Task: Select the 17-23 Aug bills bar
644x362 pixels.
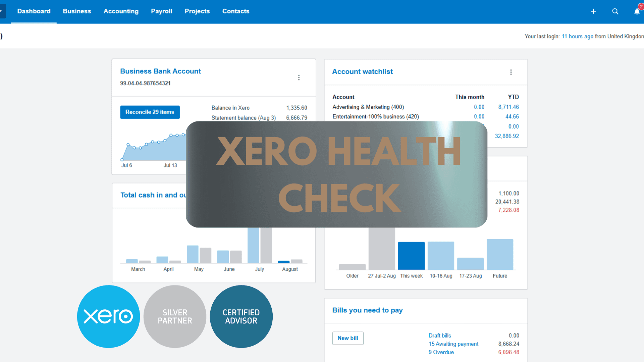Action: coord(470,264)
